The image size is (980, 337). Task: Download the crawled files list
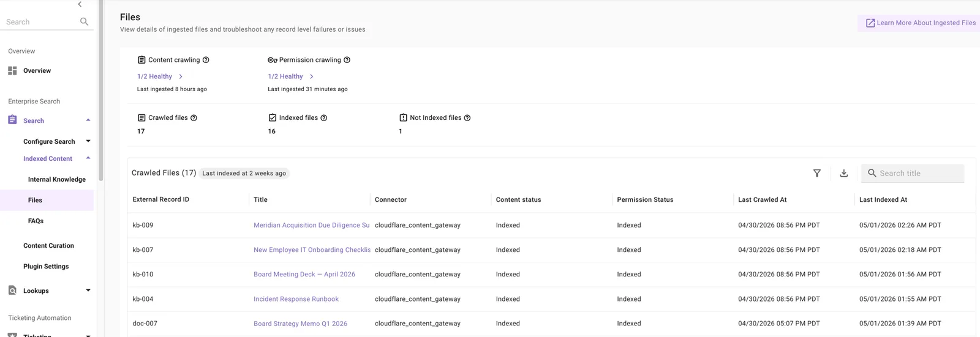(x=843, y=173)
